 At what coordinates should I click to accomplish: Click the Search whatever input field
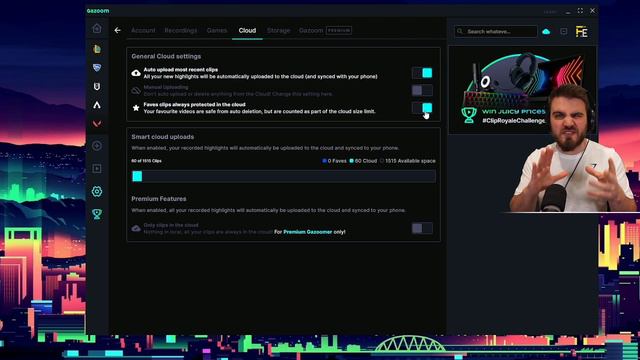pos(496,31)
